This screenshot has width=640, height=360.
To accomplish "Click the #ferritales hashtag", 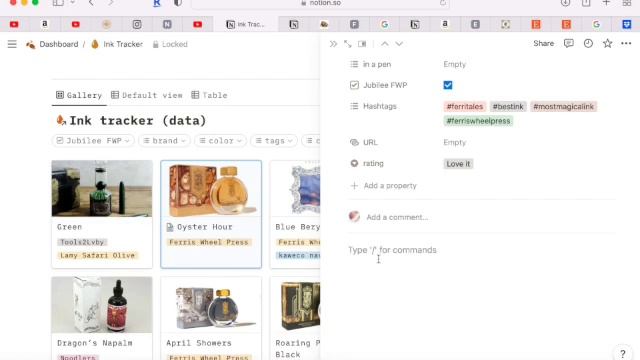I will pyautogui.click(x=464, y=107).
